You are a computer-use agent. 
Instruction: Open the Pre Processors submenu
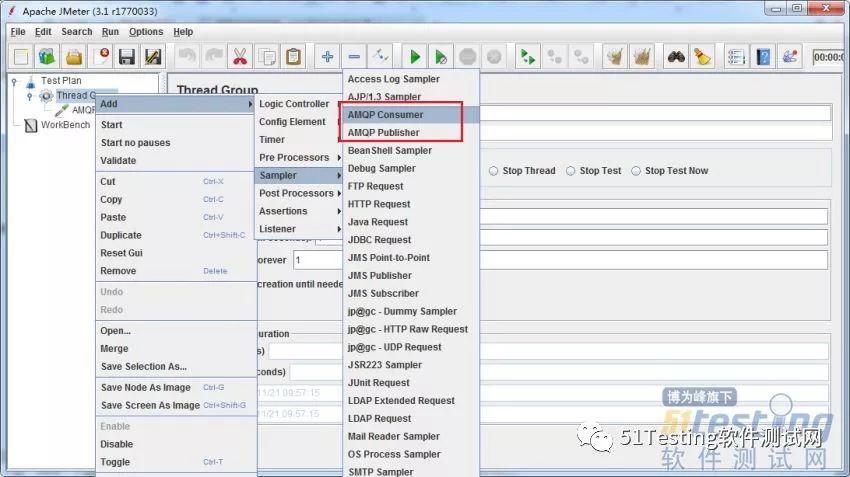(299, 157)
